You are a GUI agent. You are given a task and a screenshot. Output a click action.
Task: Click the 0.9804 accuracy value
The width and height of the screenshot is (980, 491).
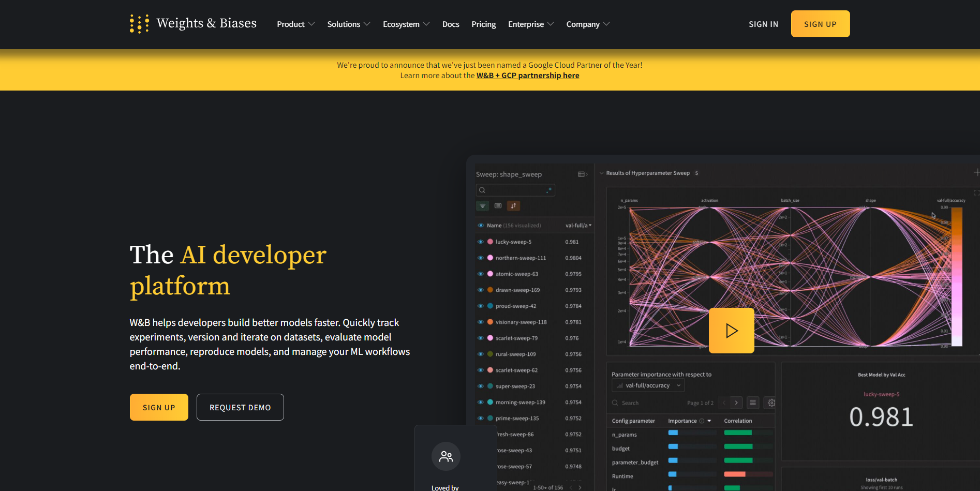click(573, 258)
